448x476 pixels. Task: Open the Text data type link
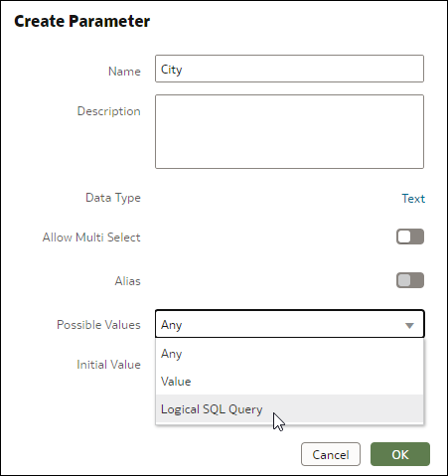[413, 199]
